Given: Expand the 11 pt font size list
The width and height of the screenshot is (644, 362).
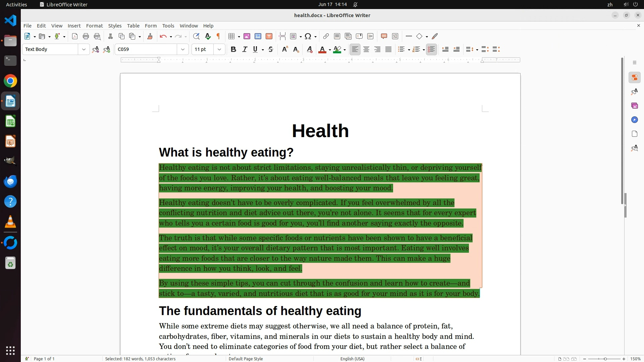Looking at the screenshot, I should (x=219, y=49).
